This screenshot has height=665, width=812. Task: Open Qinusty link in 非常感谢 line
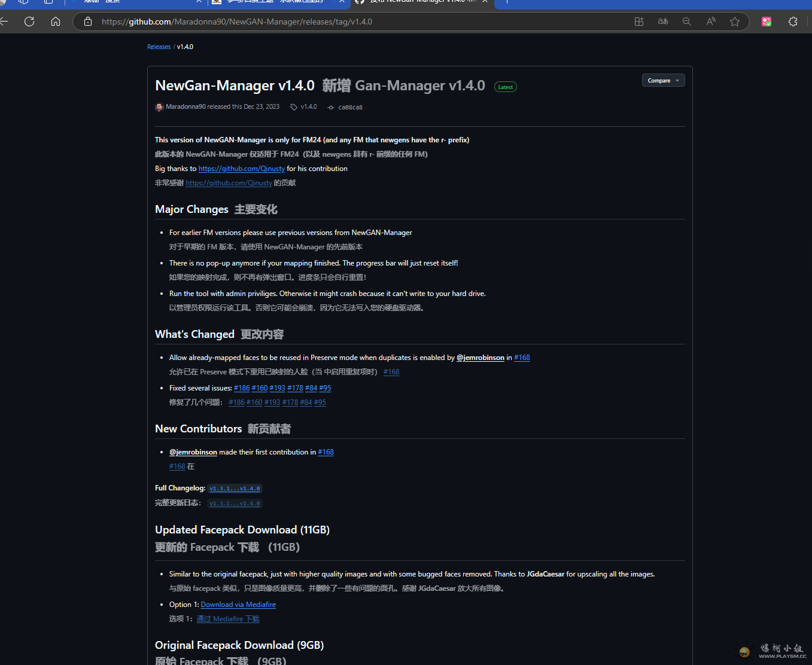click(x=229, y=183)
